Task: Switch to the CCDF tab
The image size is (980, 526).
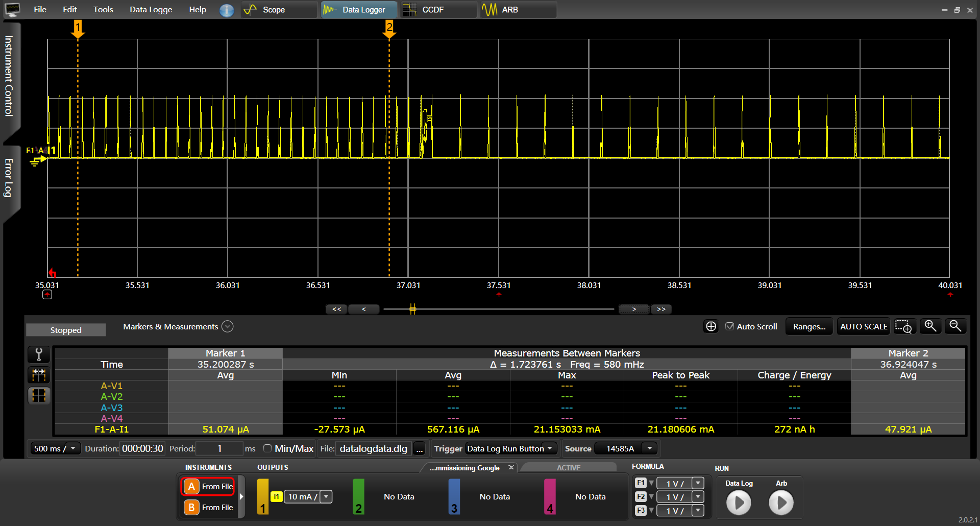Action: (x=438, y=10)
